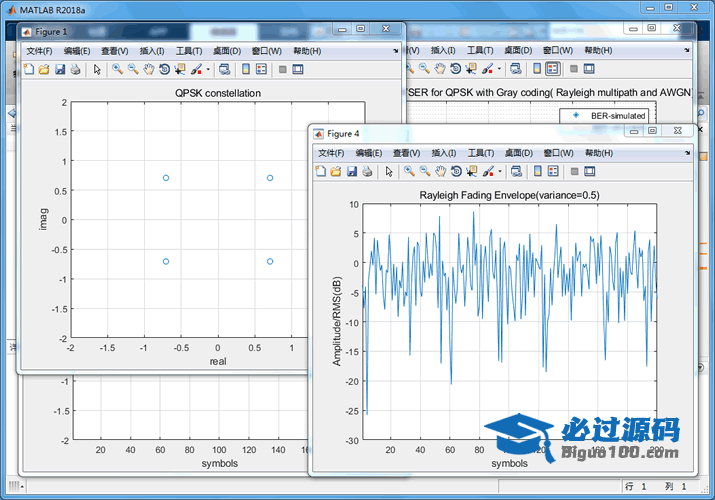The height and width of the screenshot is (500, 715).
Task: Insert Colorbar icon in Figure 4 toolbar
Action: (x=538, y=171)
